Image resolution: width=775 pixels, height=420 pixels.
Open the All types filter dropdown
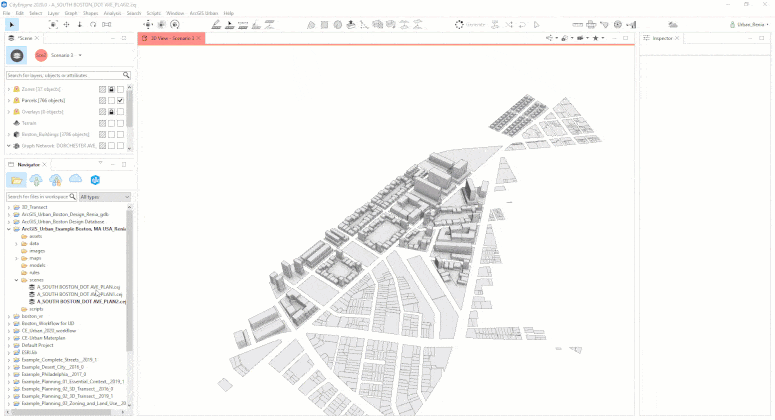coord(104,197)
